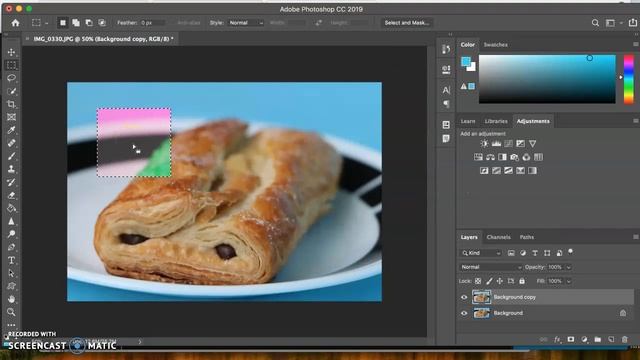The image size is (640, 360).
Task: Toggle Lock image pixels brush icon
Action: 489,281
